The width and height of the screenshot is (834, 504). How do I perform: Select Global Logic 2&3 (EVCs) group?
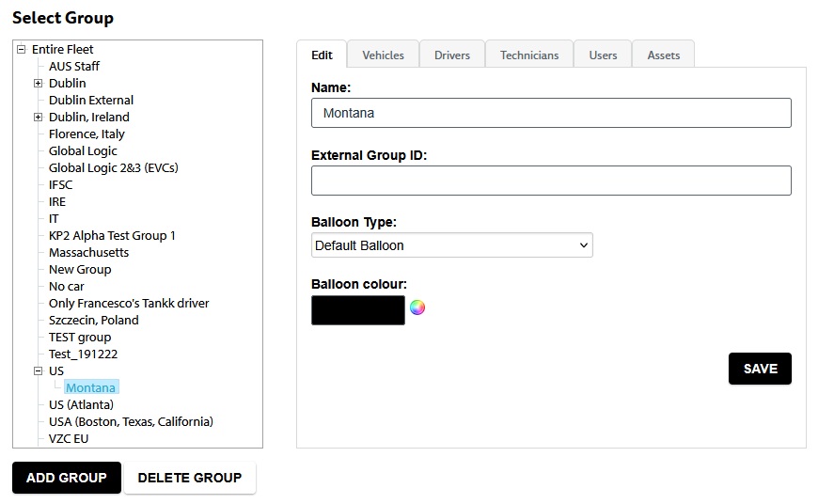pos(113,168)
